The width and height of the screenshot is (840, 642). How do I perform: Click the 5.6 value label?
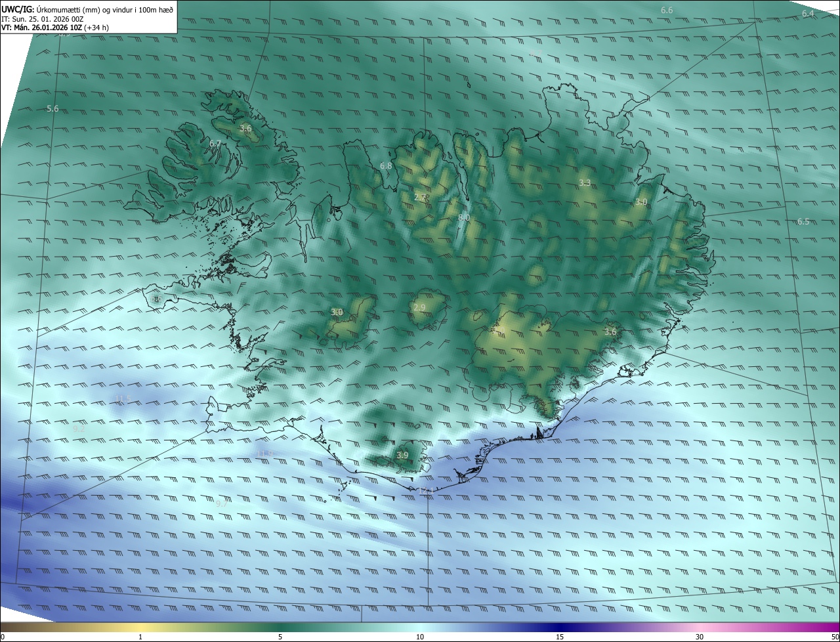pyautogui.click(x=52, y=108)
